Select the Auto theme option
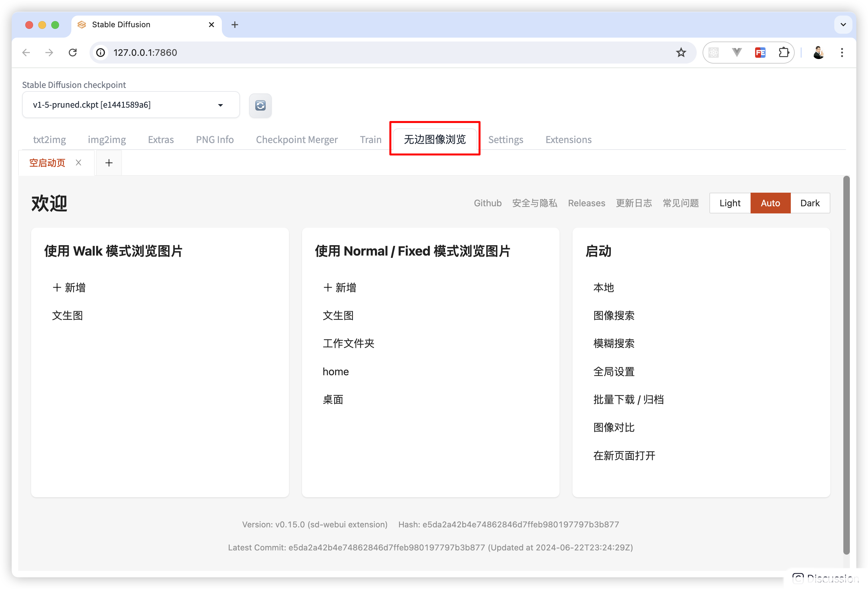 click(770, 203)
